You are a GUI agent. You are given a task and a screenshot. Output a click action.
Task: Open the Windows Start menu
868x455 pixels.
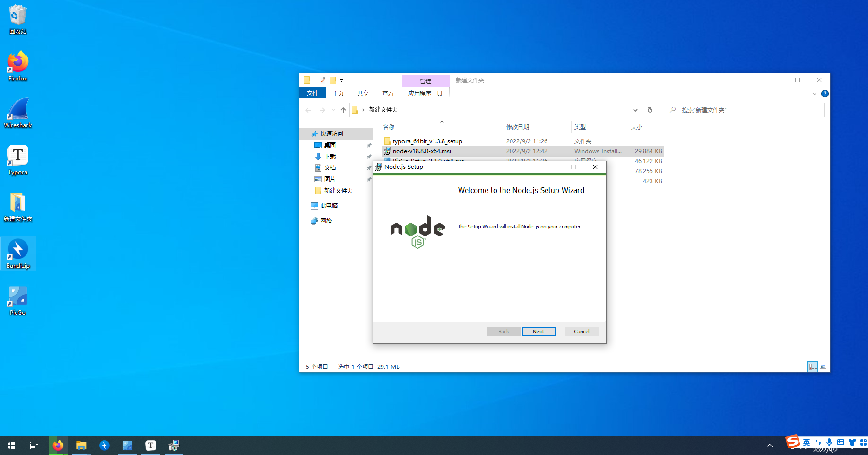pyautogui.click(x=11, y=446)
